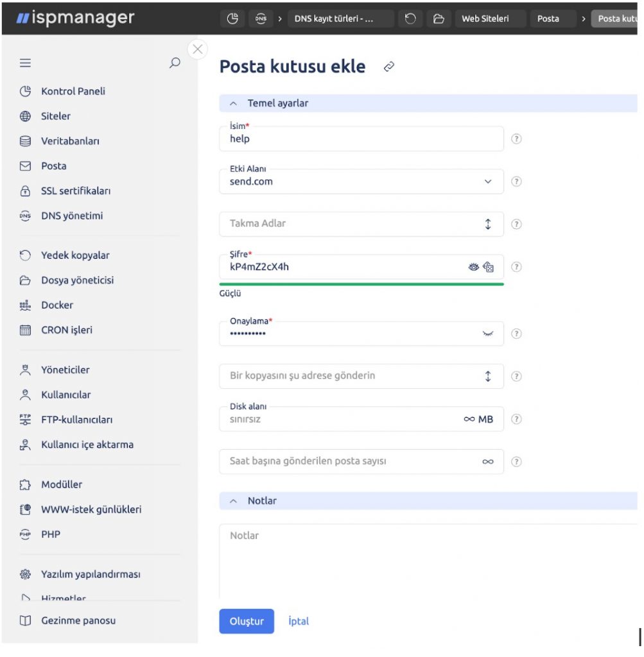Click the Oluştur button
This screenshot has height=657, width=644.
[247, 621]
